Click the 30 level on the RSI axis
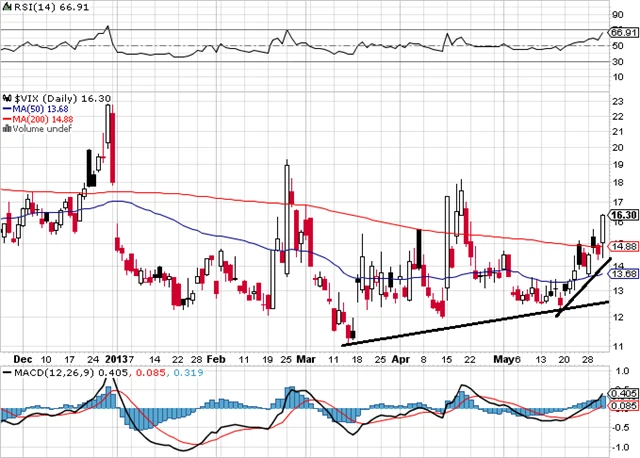Viewport: 640px width, 458px height. (618, 62)
